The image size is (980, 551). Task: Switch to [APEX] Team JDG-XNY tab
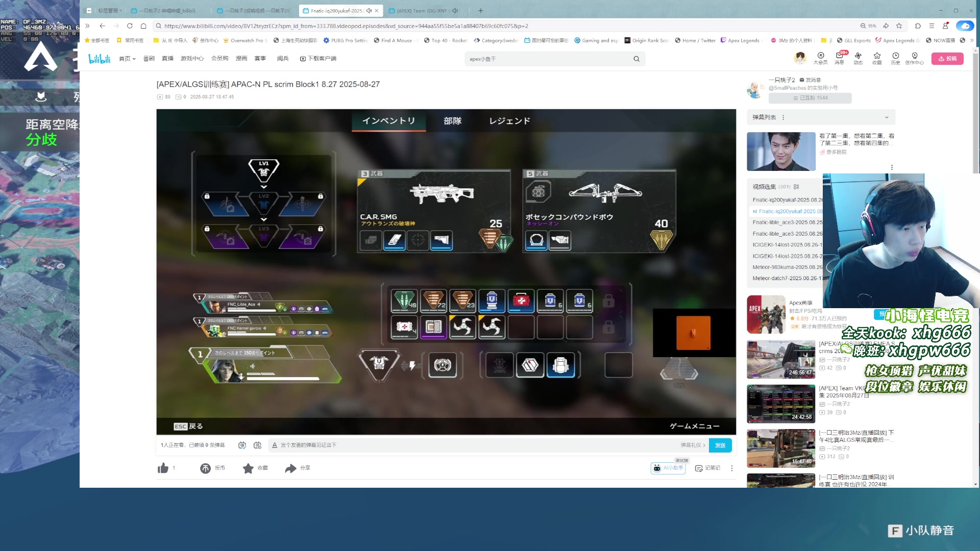click(x=422, y=10)
